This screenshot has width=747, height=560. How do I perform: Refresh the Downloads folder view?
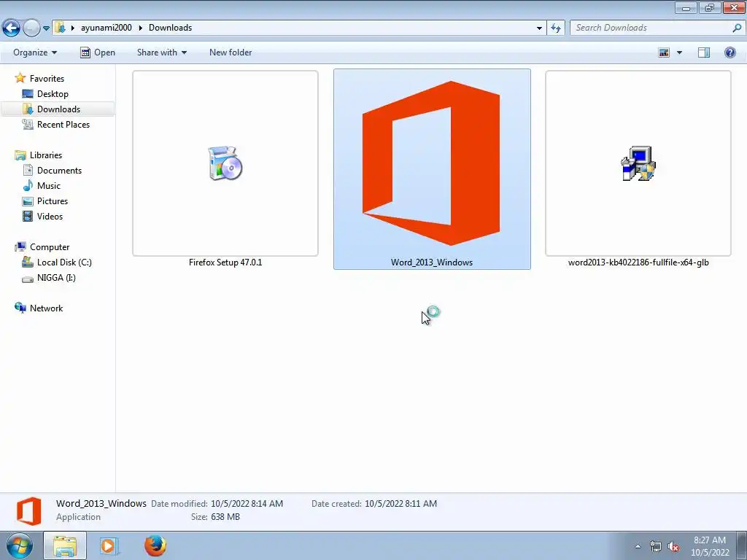pyautogui.click(x=555, y=28)
